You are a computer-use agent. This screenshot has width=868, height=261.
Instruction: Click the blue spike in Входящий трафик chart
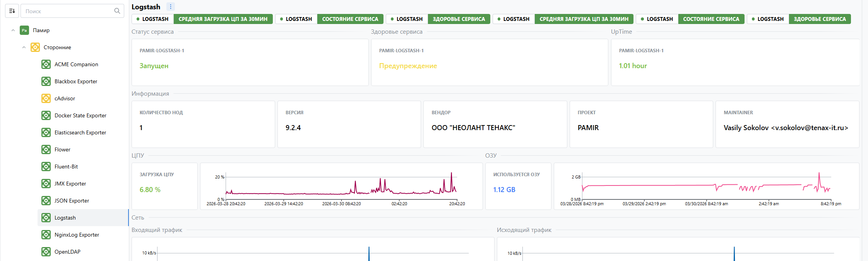coord(369,254)
